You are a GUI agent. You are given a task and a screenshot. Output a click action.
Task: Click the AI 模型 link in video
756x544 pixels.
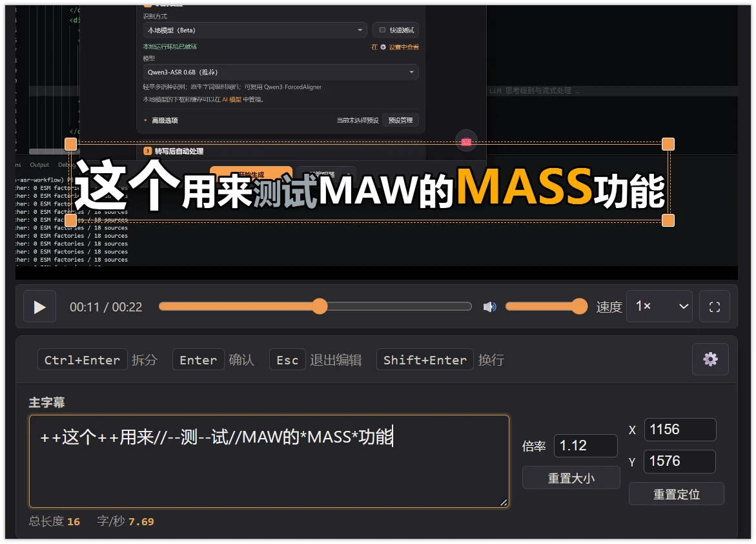[x=232, y=99]
